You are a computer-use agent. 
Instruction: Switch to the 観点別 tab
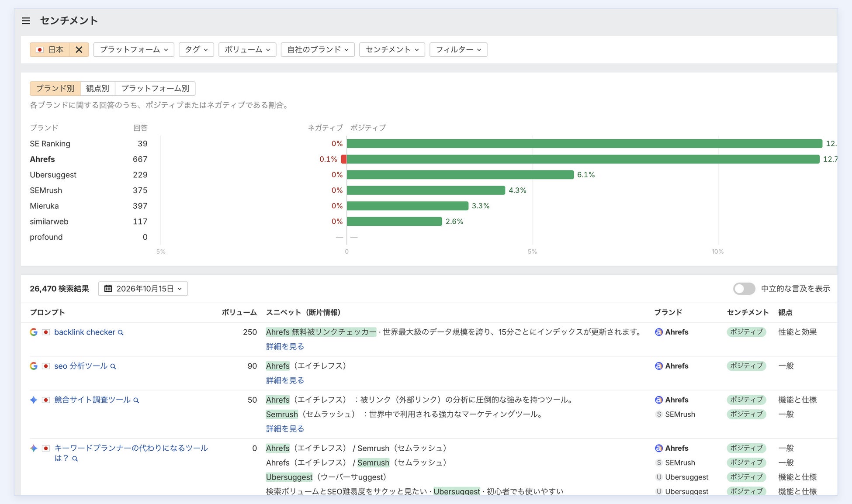(97, 89)
